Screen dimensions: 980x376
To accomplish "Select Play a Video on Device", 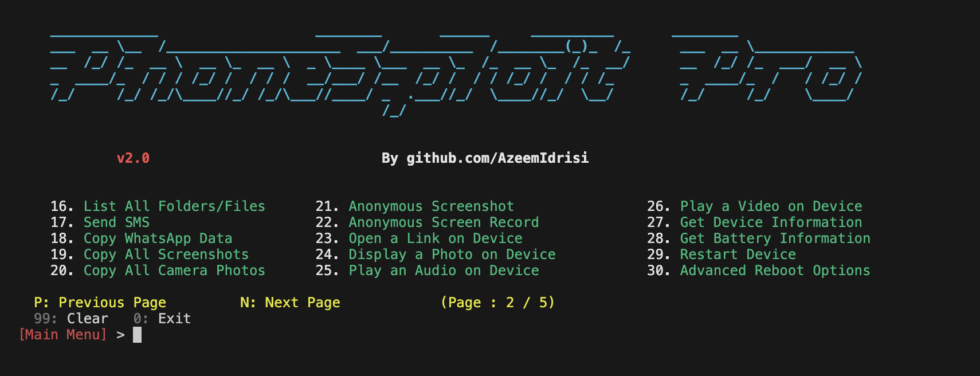I will click(755, 206).
